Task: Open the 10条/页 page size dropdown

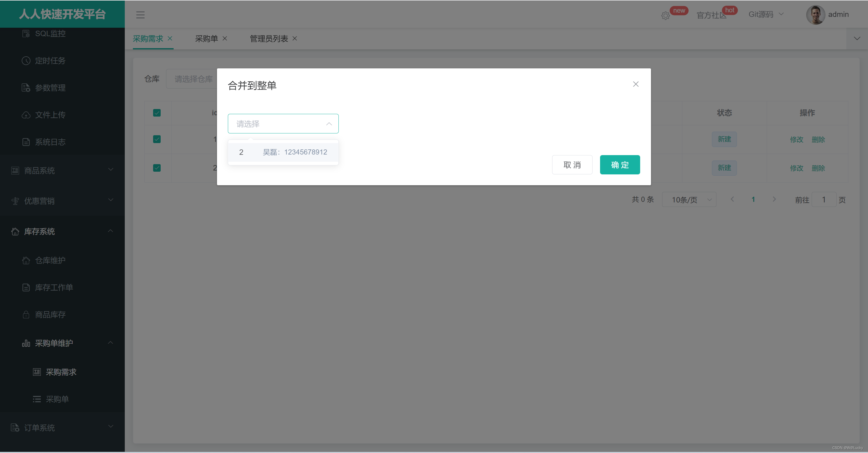Action: click(x=689, y=200)
